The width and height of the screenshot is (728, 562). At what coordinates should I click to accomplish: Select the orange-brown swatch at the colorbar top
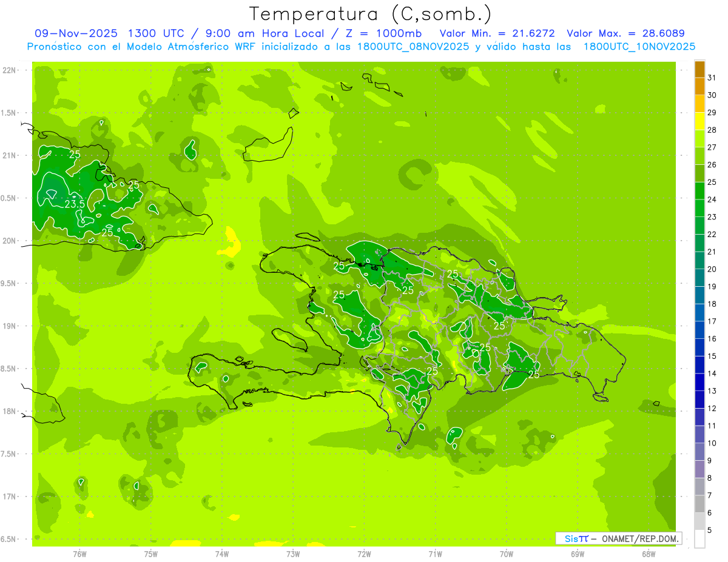(699, 69)
